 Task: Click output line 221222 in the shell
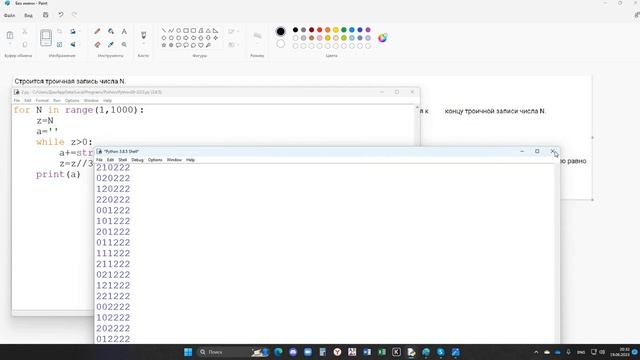(x=113, y=296)
